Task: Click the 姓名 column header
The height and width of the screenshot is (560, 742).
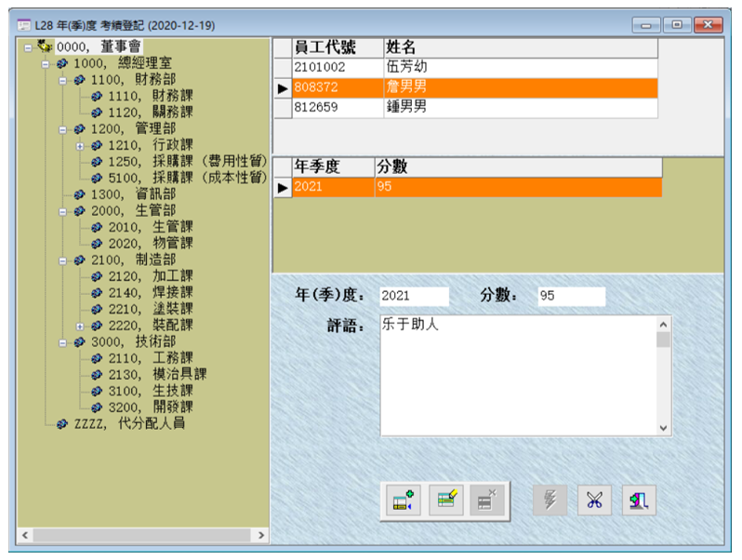Action: (x=521, y=47)
